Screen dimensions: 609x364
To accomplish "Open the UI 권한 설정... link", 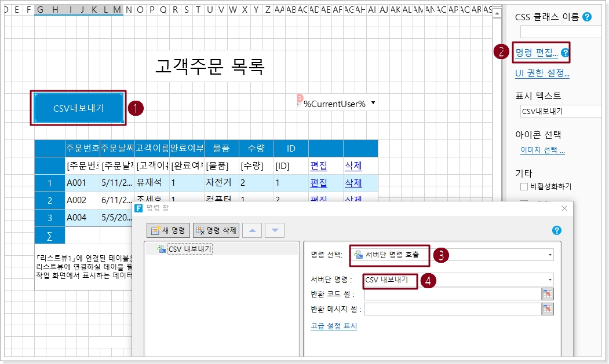I will 542,73.
